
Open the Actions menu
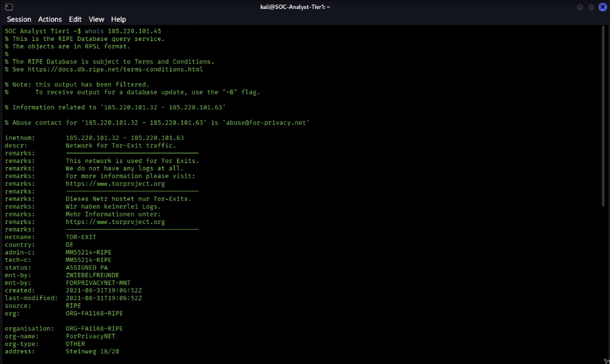[50, 19]
